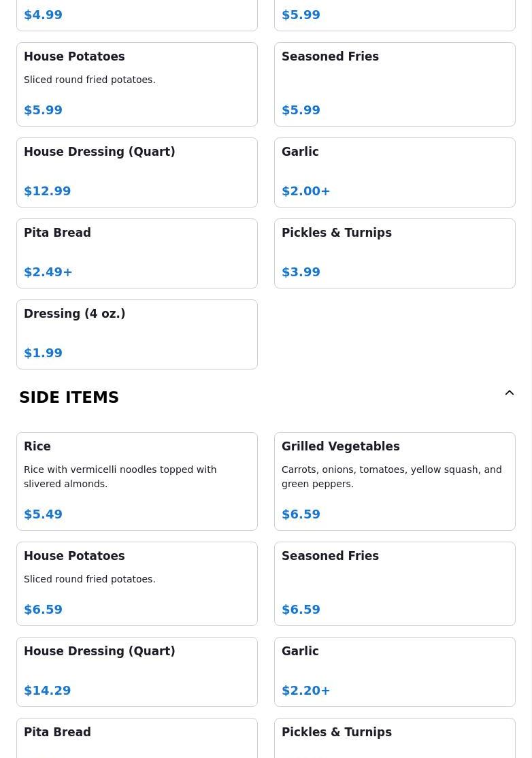The width and height of the screenshot is (532, 758).
Task: Collapse the SIDE ITEMS section chevron
Action: [x=509, y=393]
